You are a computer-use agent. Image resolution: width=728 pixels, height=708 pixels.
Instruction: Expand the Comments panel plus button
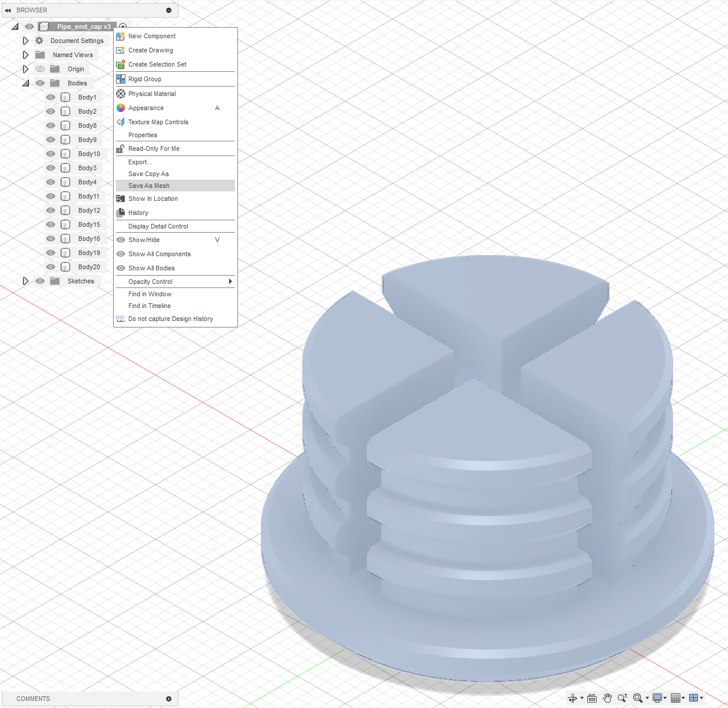click(168, 699)
